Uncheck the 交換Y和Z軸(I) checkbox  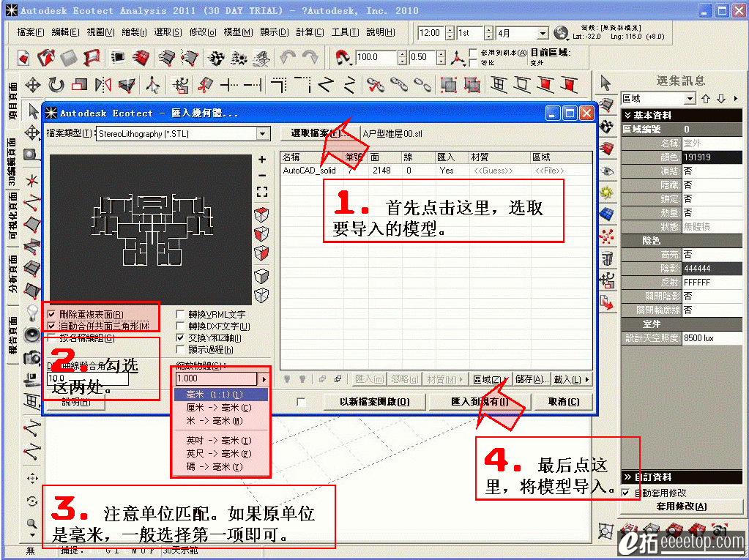[180, 338]
